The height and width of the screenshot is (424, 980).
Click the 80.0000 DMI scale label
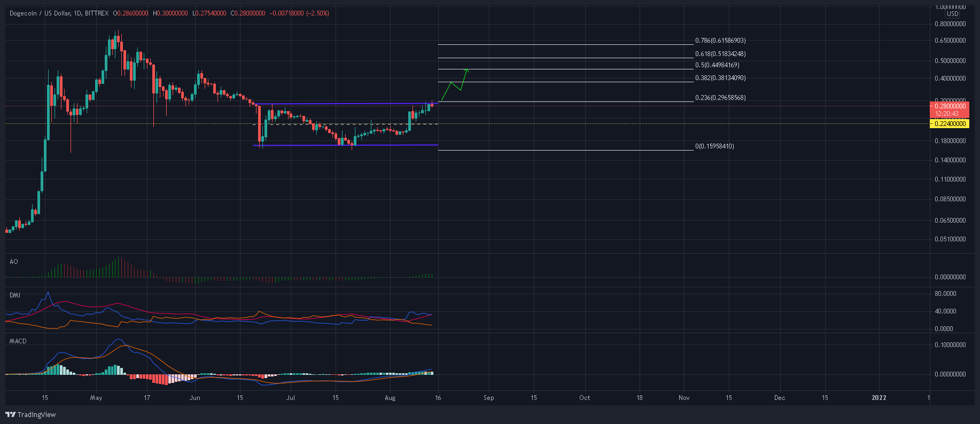coord(945,294)
